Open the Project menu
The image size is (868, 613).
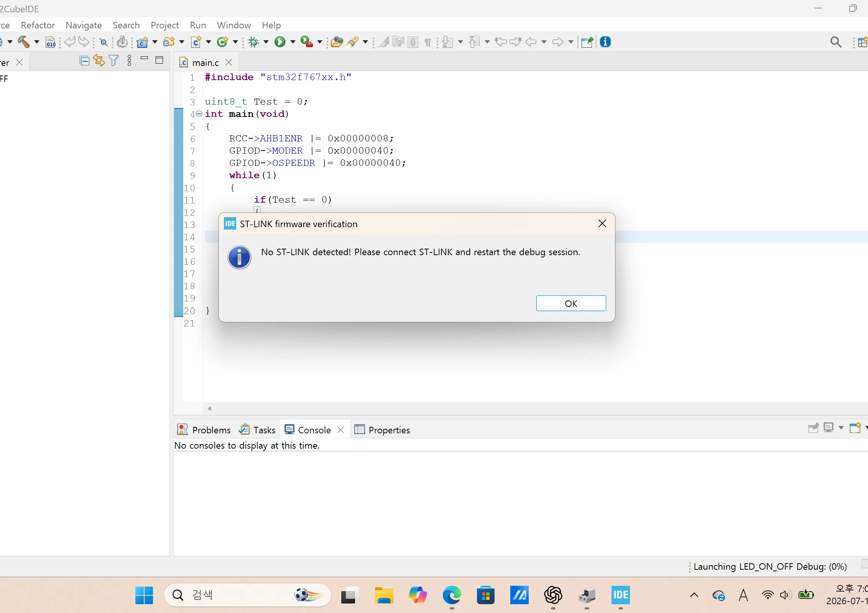click(x=164, y=25)
